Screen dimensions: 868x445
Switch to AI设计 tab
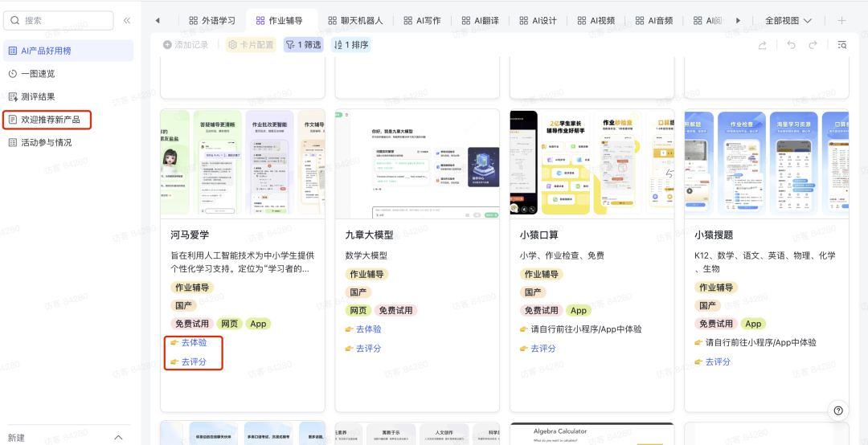click(x=538, y=20)
